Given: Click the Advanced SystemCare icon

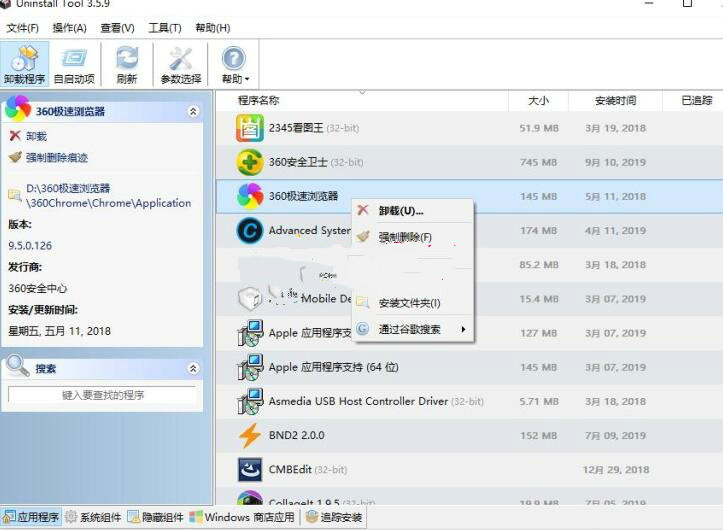Looking at the screenshot, I should pyautogui.click(x=249, y=231).
